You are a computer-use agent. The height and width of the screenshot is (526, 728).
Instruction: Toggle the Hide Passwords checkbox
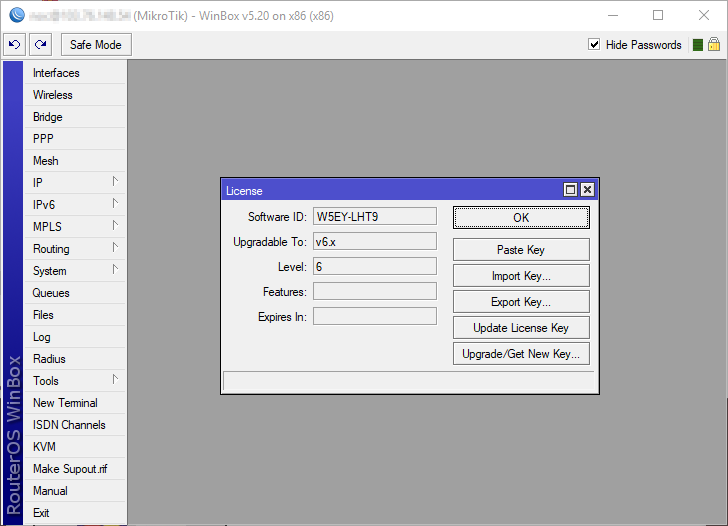[594, 45]
